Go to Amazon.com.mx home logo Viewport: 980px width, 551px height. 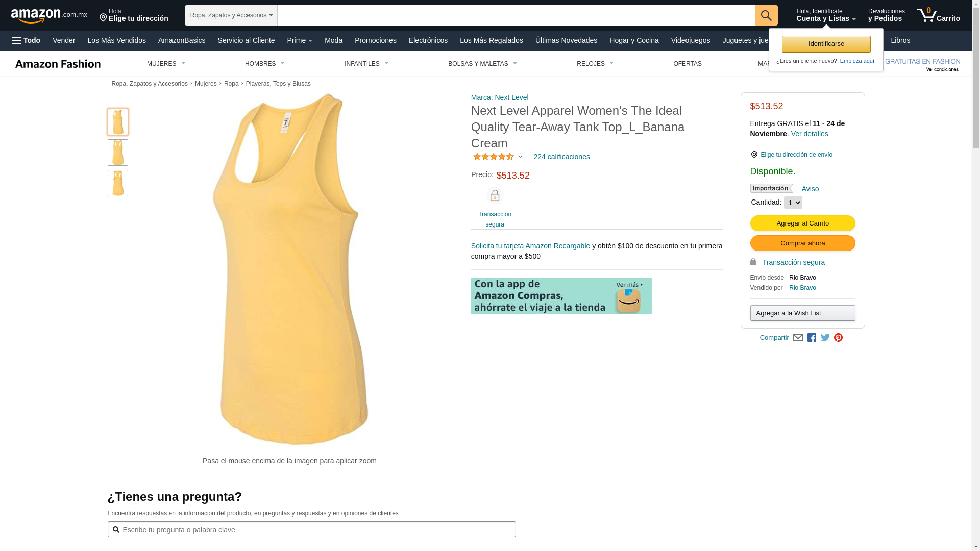49,16
